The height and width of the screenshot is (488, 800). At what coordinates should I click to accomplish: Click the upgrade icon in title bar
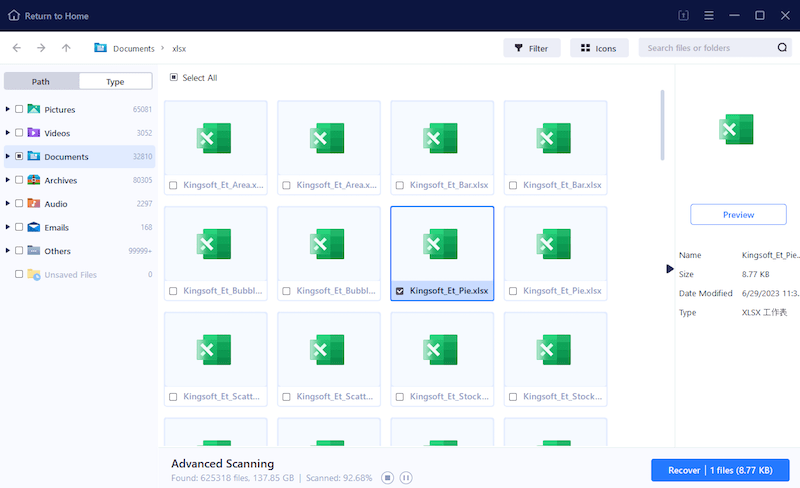click(684, 15)
